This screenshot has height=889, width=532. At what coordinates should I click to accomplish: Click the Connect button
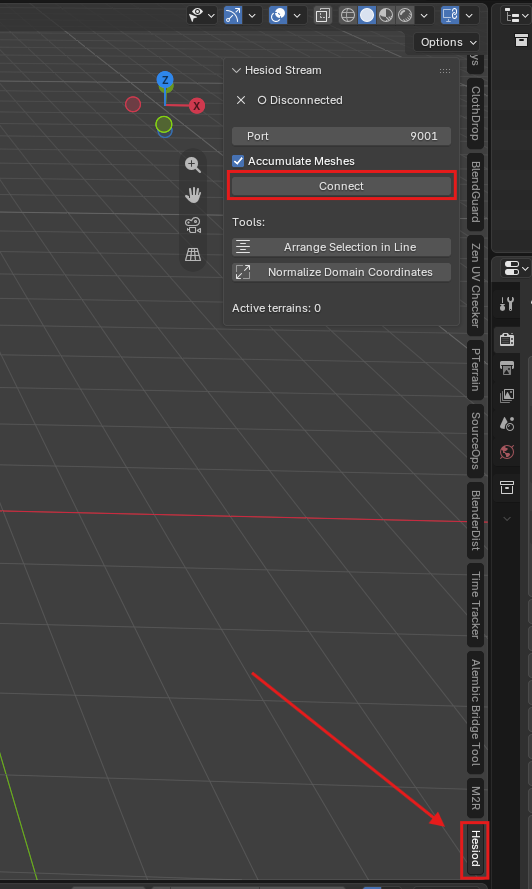[x=341, y=186]
